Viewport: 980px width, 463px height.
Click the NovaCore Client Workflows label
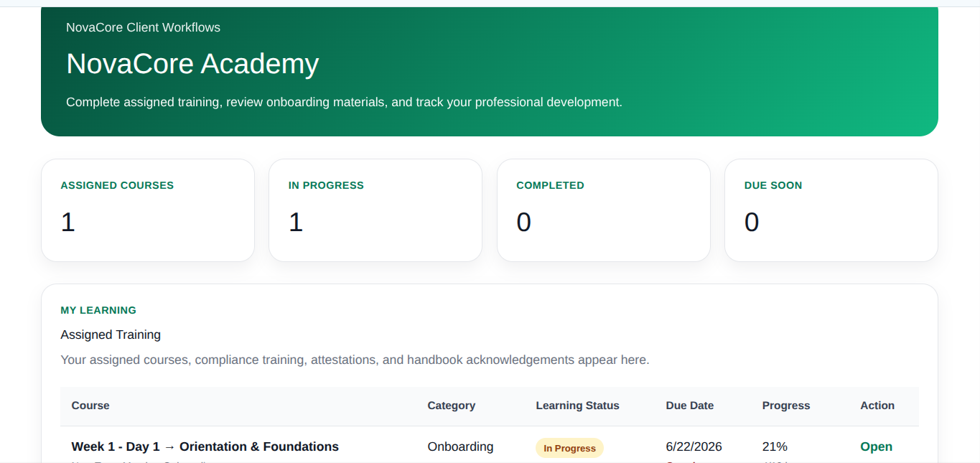pos(143,27)
